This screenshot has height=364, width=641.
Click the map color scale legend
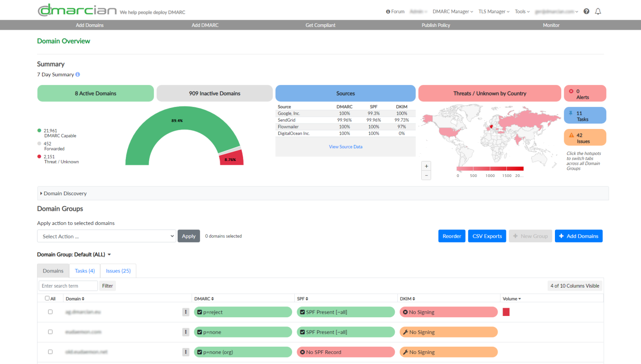point(490,169)
